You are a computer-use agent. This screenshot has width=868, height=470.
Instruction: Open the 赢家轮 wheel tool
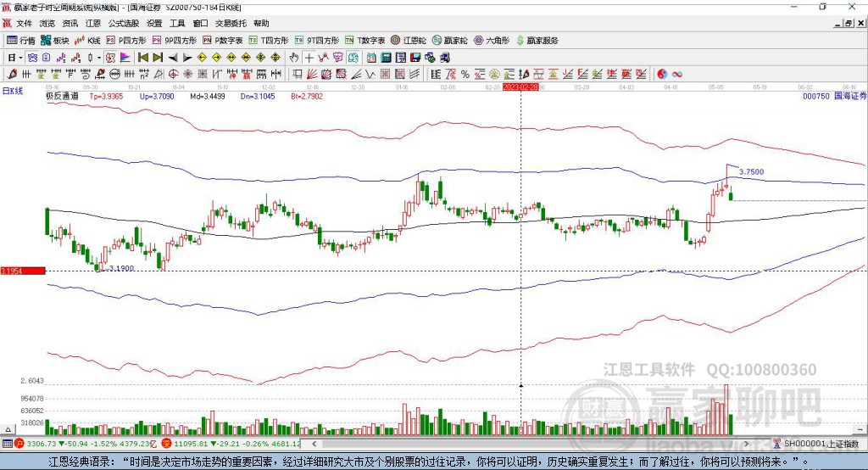(x=449, y=41)
